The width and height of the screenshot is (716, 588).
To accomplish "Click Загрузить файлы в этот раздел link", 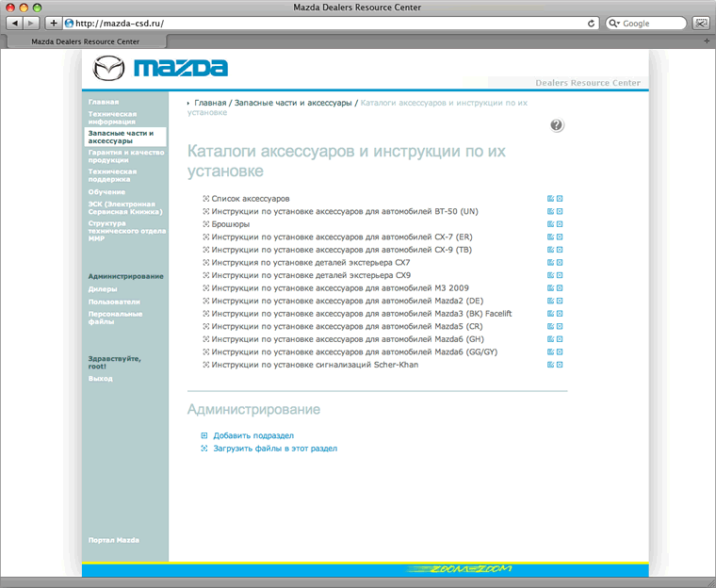I will click(275, 449).
